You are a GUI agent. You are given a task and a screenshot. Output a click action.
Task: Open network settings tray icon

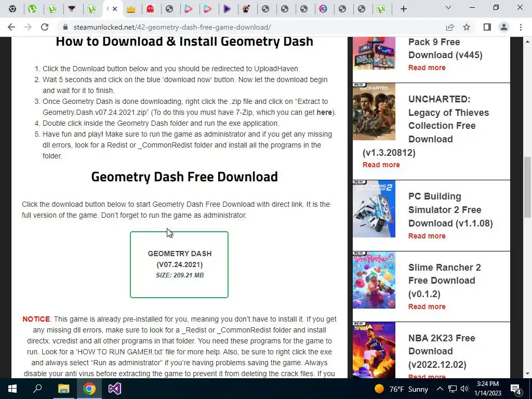[x=453, y=389]
